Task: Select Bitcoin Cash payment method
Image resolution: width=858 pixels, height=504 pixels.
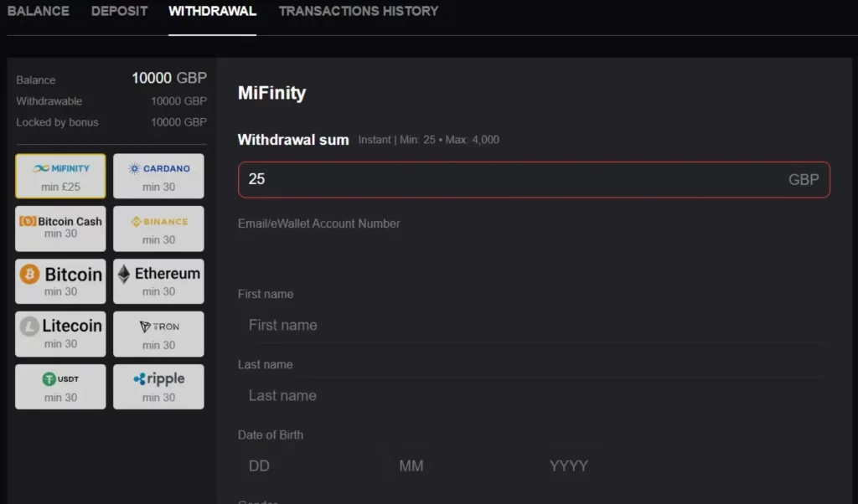Action: coord(60,229)
